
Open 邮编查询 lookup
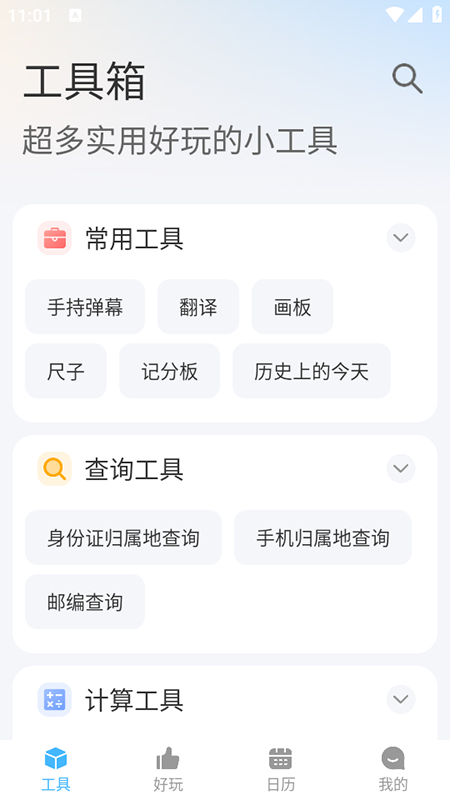click(x=85, y=602)
